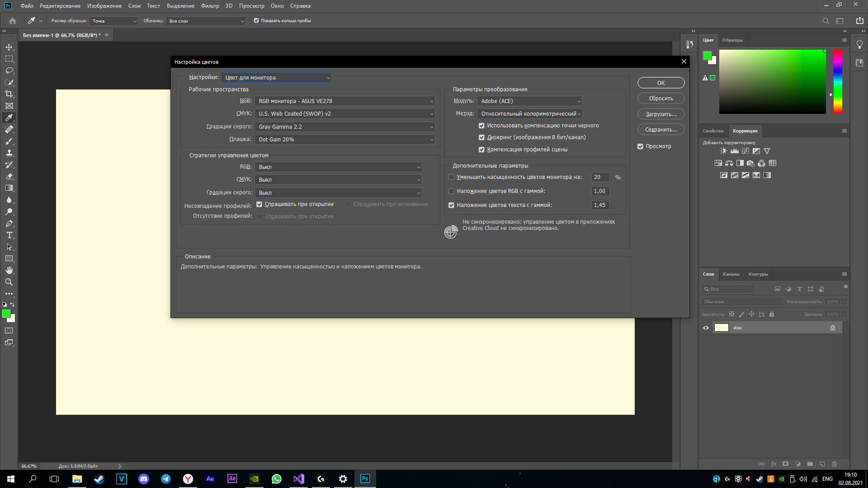Click the delete layer trash icon

[835, 464]
